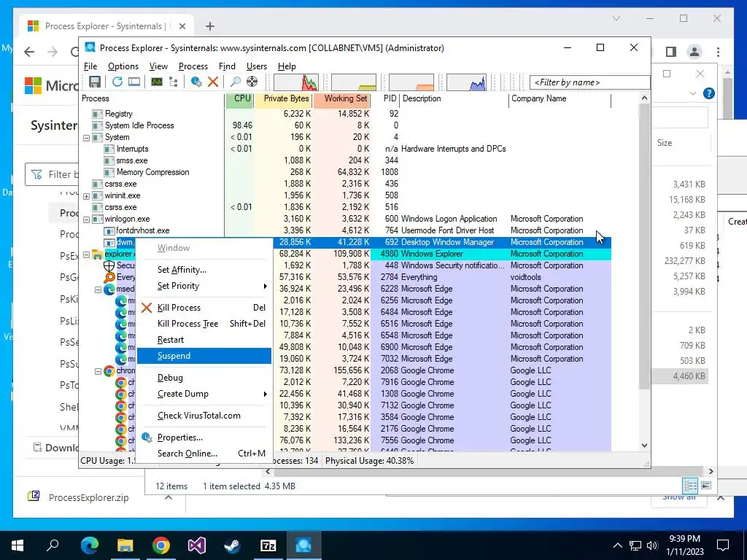Select the System Idle Process row
Image resolution: width=747 pixels, height=560 pixels.
[345, 125]
